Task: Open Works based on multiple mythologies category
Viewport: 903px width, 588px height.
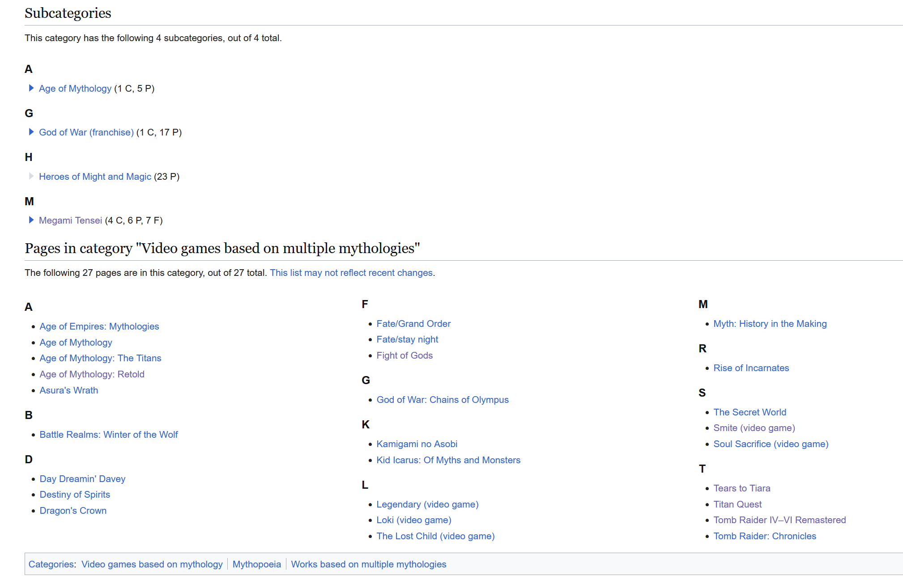Action: tap(368, 564)
